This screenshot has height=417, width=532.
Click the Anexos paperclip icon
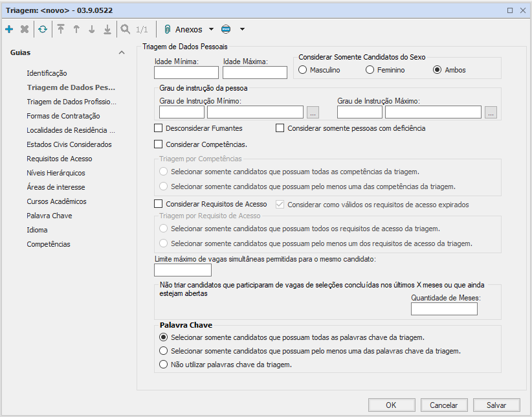(167, 29)
